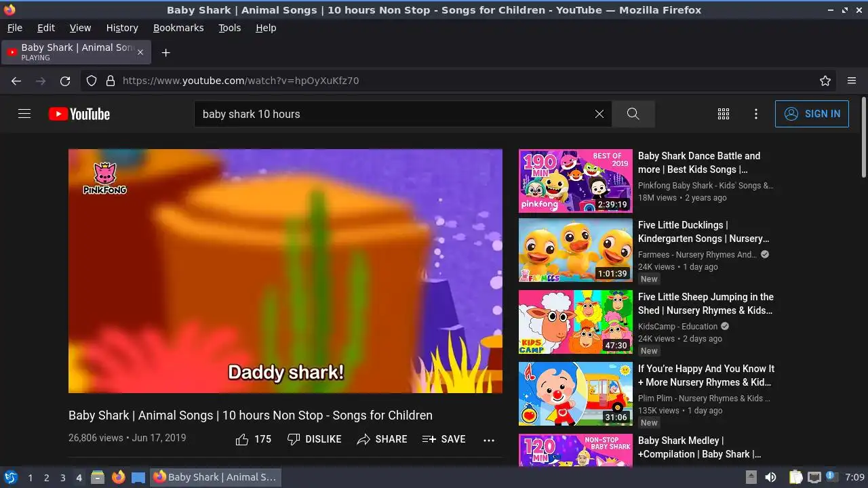Click the tracking protection shield icon
This screenshot has height=488, width=868.
coord(92,81)
